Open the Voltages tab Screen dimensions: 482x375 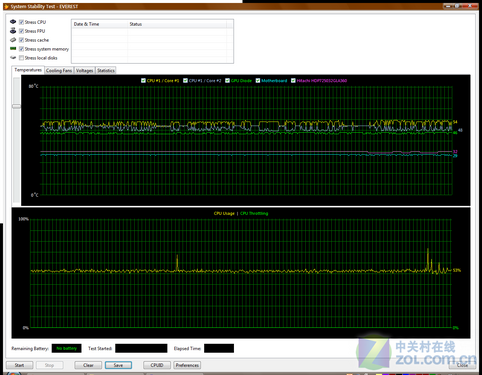[85, 71]
